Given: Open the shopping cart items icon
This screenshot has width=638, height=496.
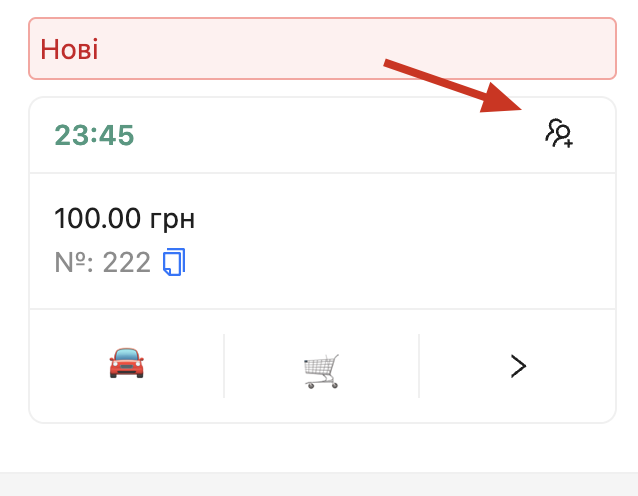Looking at the screenshot, I should 321,371.
